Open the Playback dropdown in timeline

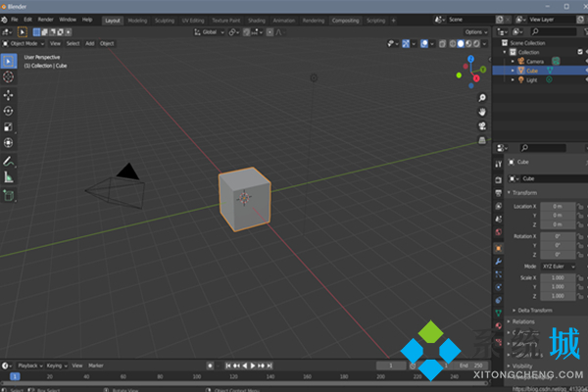[x=30, y=366]
